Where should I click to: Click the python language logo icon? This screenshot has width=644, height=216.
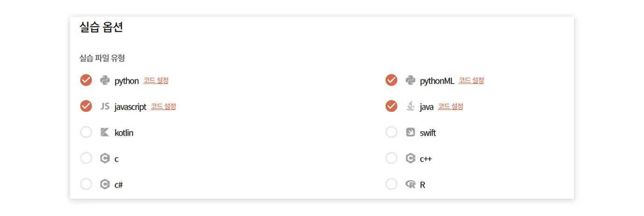click(105, 80)
